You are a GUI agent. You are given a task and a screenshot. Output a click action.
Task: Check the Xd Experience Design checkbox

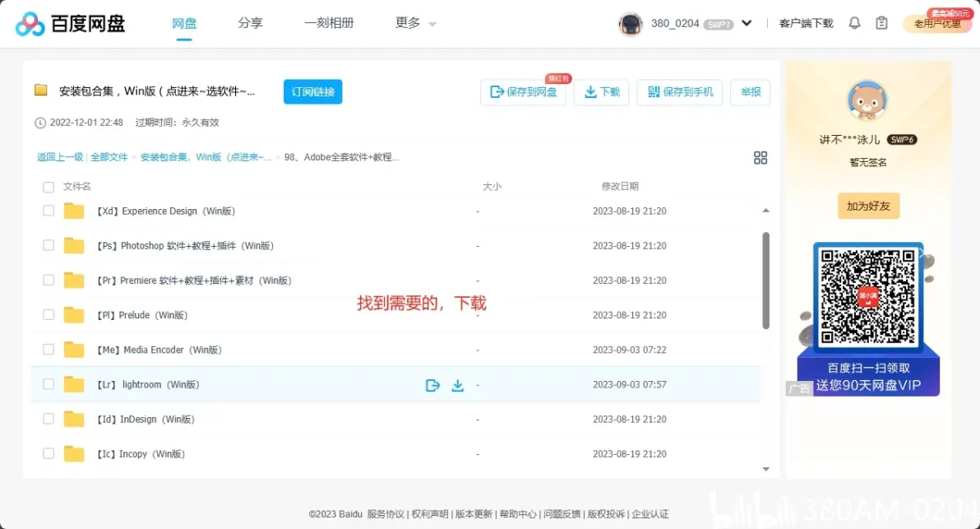[49, 211]
